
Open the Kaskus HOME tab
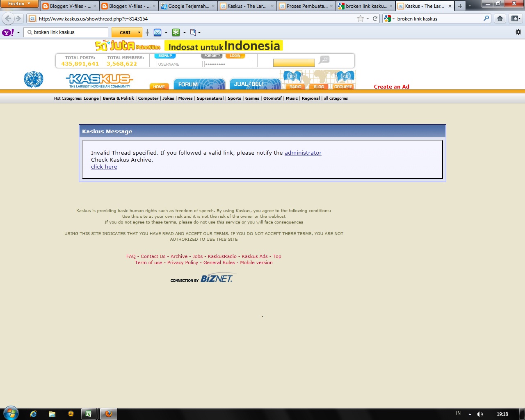159,87
